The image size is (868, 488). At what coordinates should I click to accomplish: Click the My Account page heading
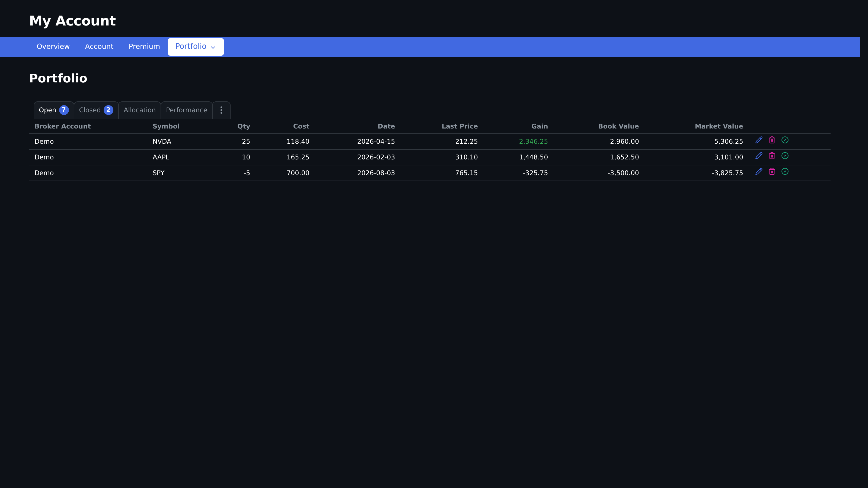point(72,21)
